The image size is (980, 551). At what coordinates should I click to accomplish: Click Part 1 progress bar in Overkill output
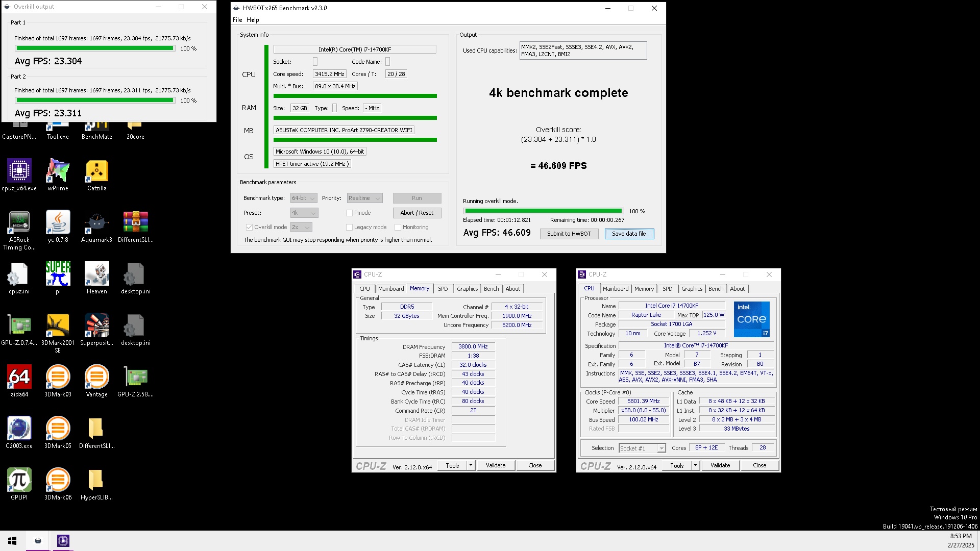pos(95,48)
